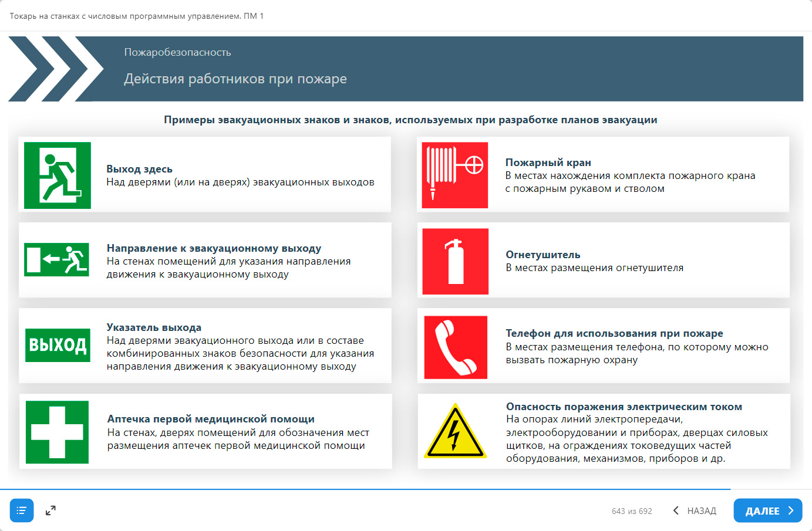The image size is (812, 531).
Task: Click the yellow electrical hazard triangle icon
Action: (455, 432)
